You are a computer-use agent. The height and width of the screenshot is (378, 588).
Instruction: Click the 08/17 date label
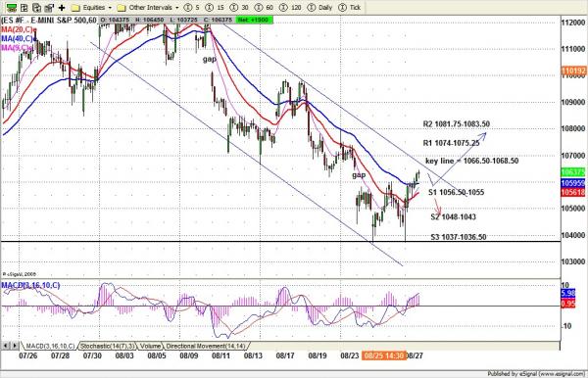(285, 355)
